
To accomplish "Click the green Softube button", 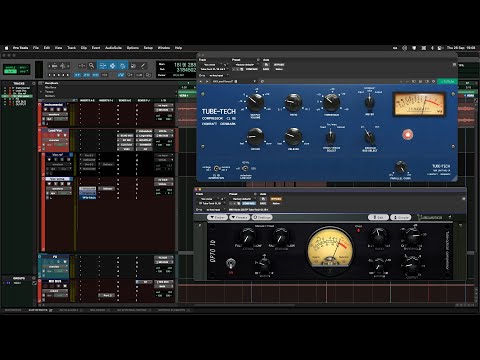I will [x=447, y=81].
